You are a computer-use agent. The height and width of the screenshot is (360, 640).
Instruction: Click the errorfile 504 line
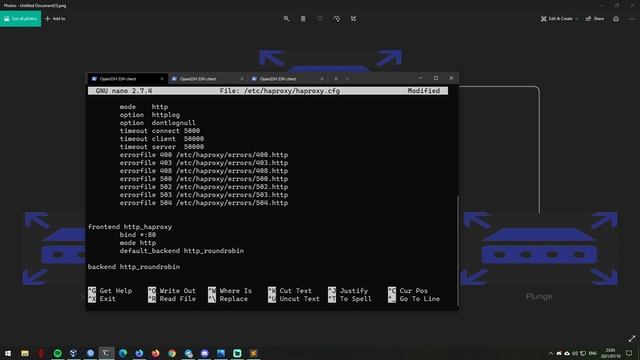pyautogui.click(x=204, y=203)
